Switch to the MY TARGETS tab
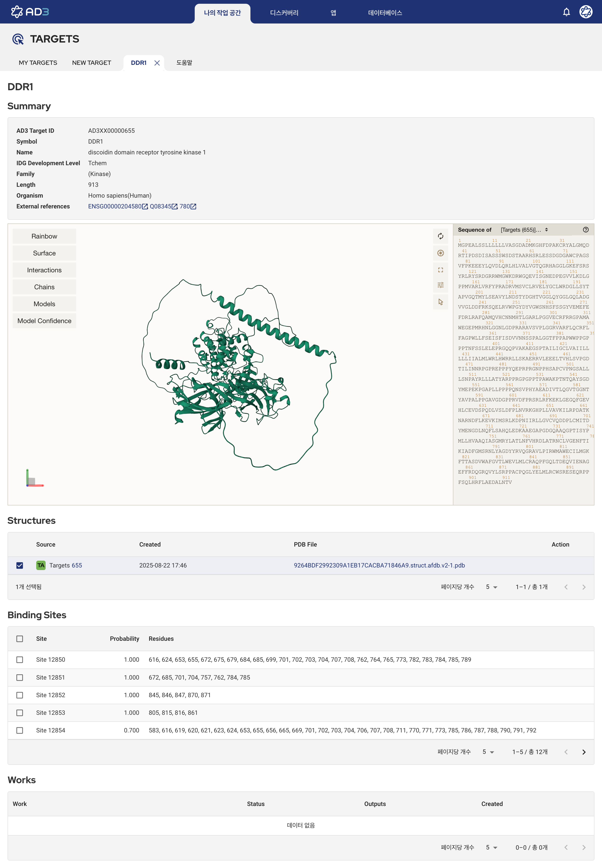Image resolution: width=602 pixels, height=868 pixels. point(38,63)
